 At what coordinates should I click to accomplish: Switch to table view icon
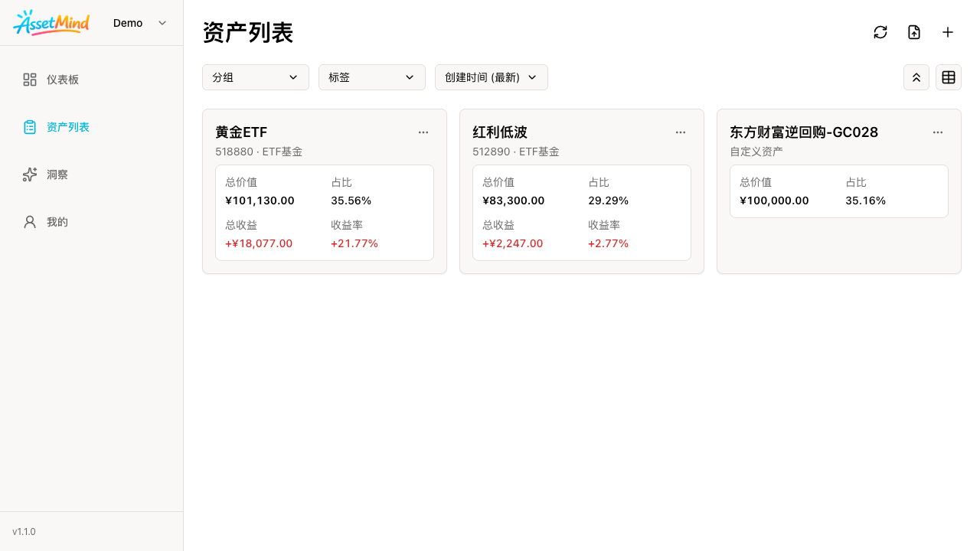949,77
